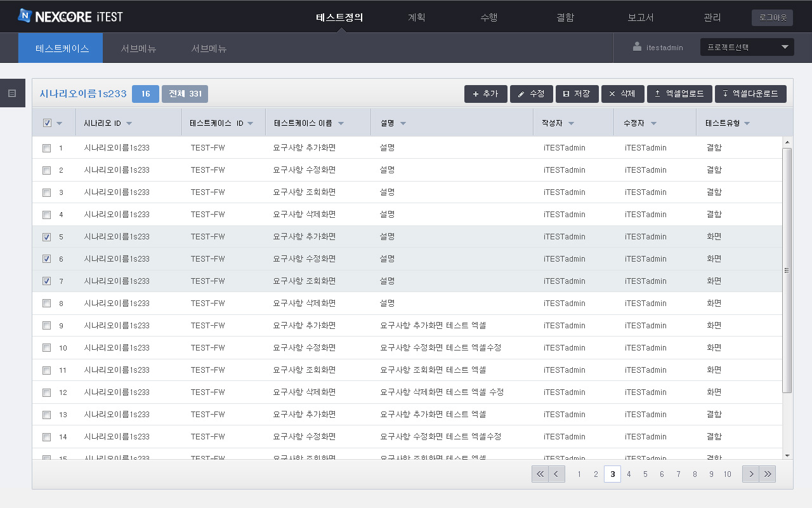Click the 삭제 delete X icon
The image size is (812, 508).
click(613, 93)
